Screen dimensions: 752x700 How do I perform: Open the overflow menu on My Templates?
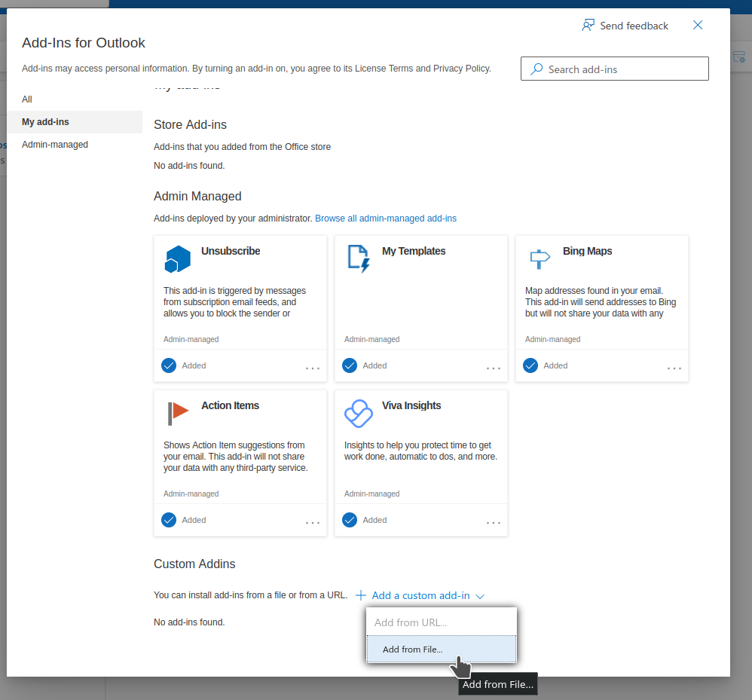(x=493, y=367)
